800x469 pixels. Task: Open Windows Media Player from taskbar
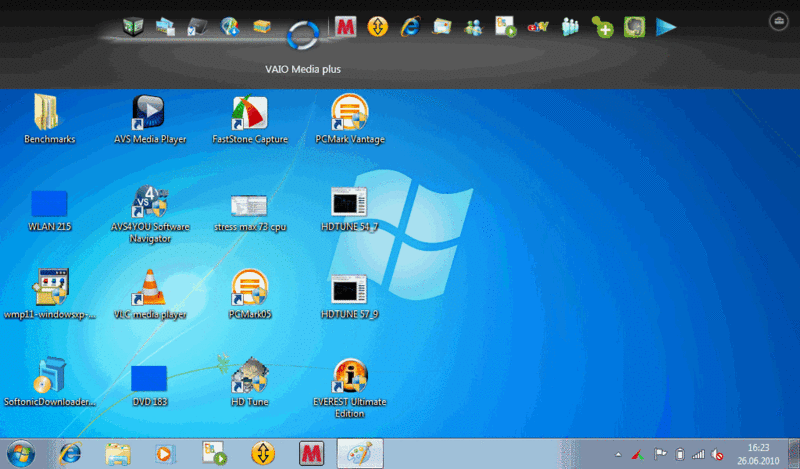[164, 454]
